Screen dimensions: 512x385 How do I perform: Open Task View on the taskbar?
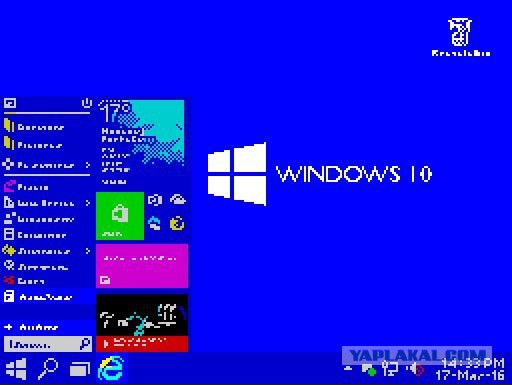tap(80, 369)
